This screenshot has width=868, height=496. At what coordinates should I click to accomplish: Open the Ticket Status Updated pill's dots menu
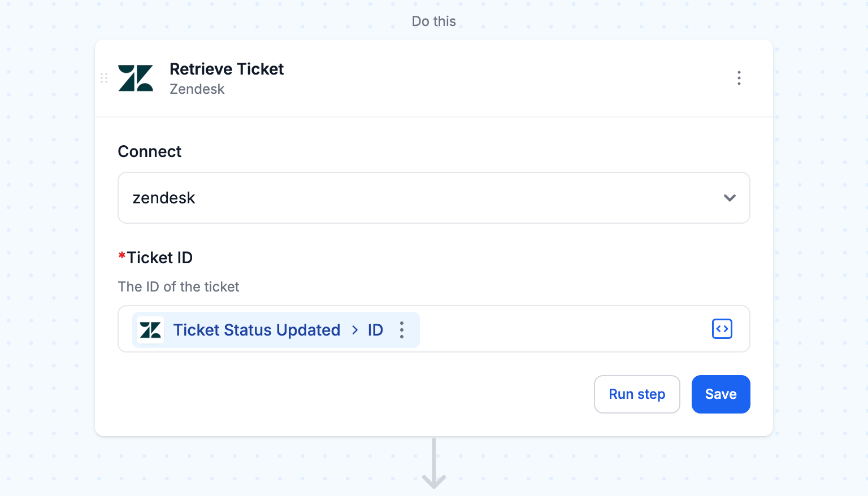pos(402,330)
